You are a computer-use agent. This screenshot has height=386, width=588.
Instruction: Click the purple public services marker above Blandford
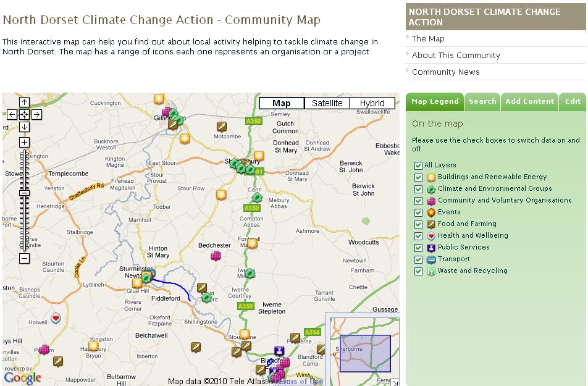[279, 351]
